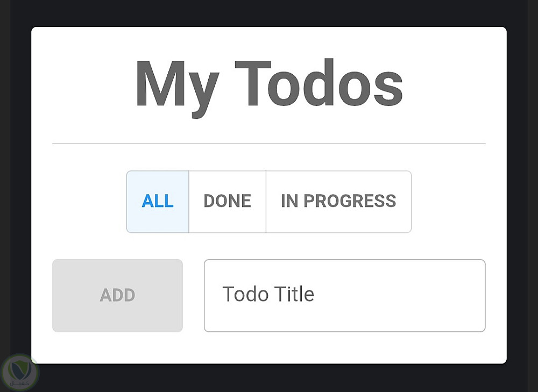Click the green shield watermark logo
Image resolution: width=538 pixels, height=392 pixels.
coord(20,372)
